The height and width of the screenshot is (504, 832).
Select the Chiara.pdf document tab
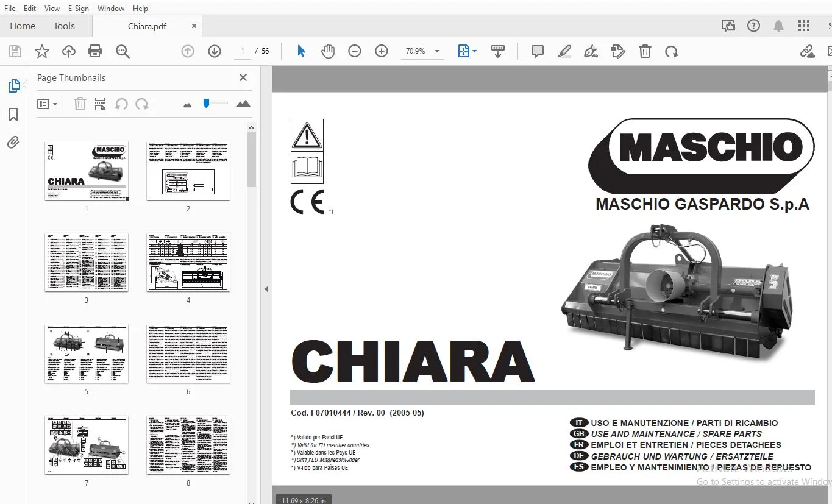point(147,26)
